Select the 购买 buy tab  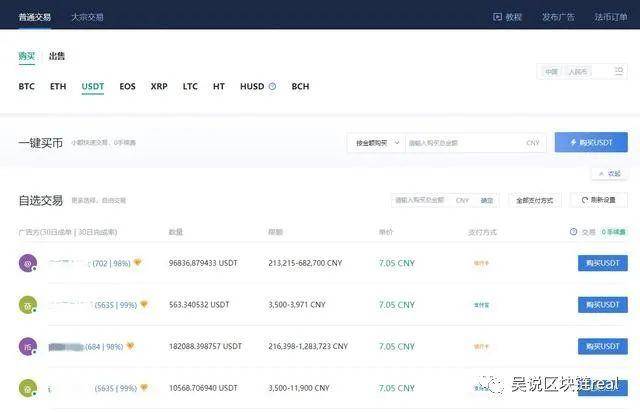pos(27,56)
